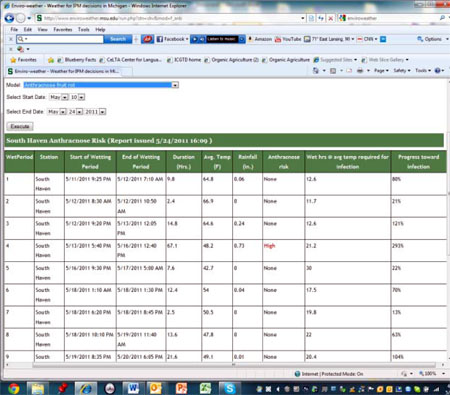Click the blue Search button in toolbar
Image resolution: width=450 pixels, height=395 pixels.
click(118, 39)
